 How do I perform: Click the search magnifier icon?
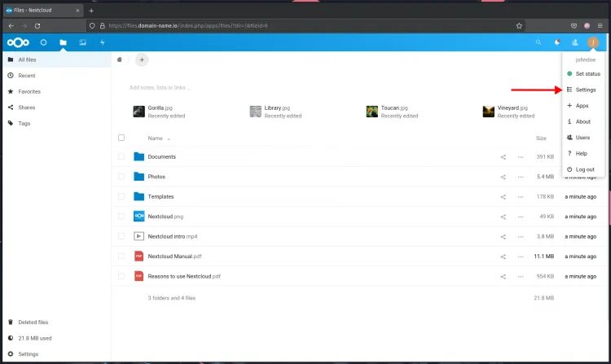pos(538,42)
